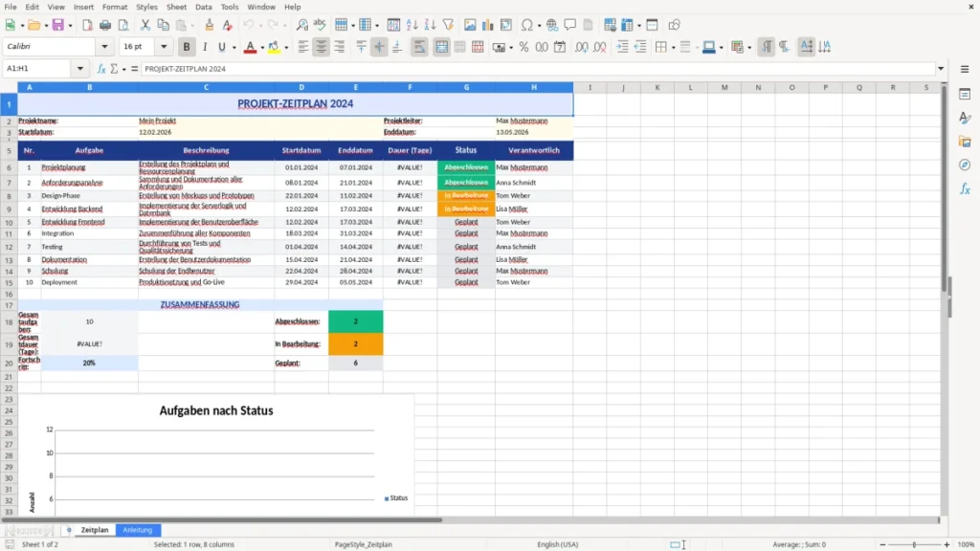
Task: Toggle Left-To-Right text direction
Action: 766,47
